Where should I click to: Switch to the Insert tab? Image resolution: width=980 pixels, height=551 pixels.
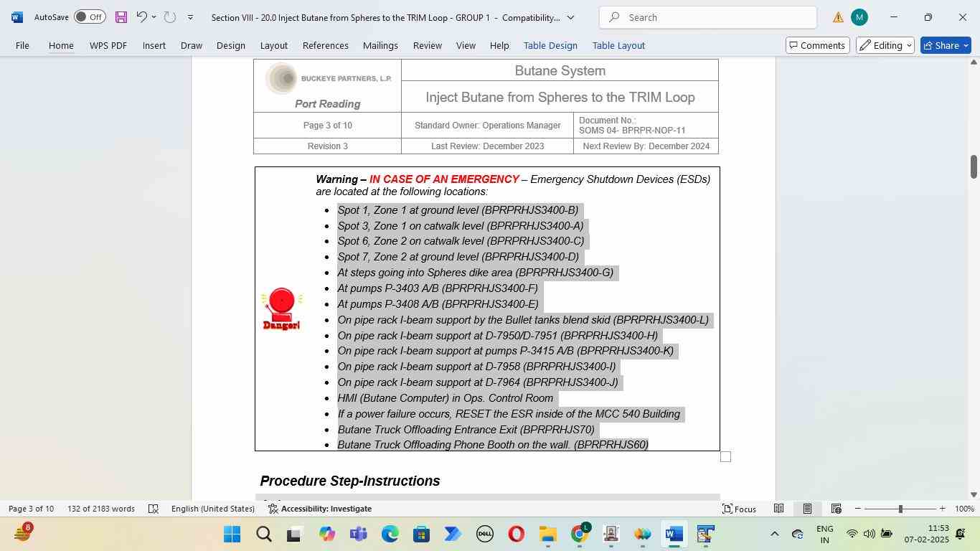tap(154, 45)
